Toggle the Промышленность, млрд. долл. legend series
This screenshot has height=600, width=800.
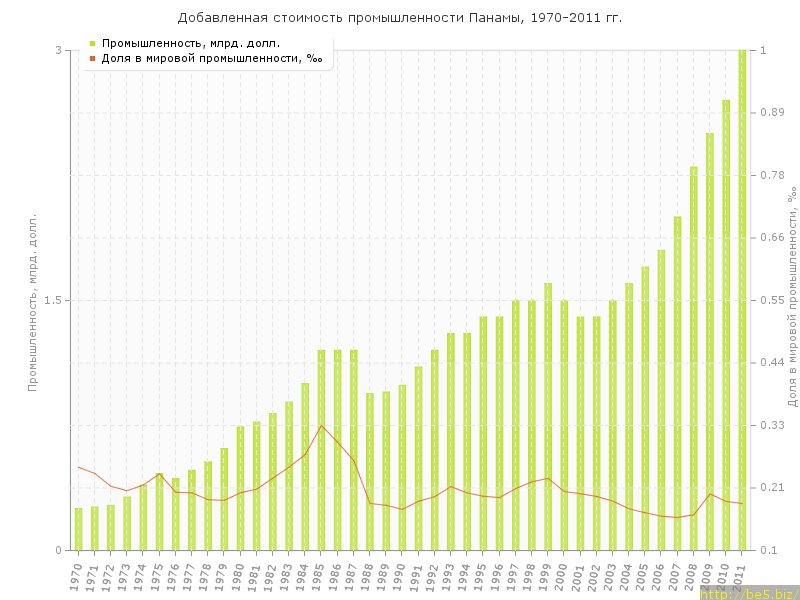(190, 43)
